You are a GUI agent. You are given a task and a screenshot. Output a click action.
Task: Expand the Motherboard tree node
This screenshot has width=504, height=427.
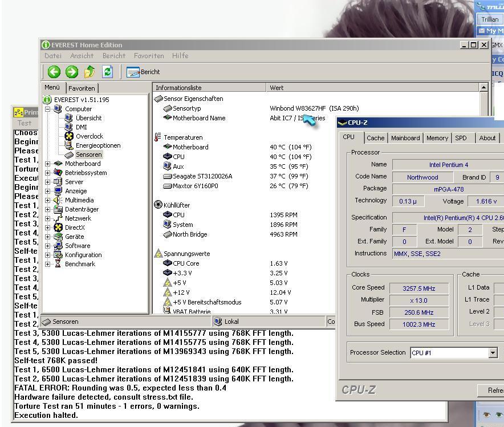click(47, 164)
